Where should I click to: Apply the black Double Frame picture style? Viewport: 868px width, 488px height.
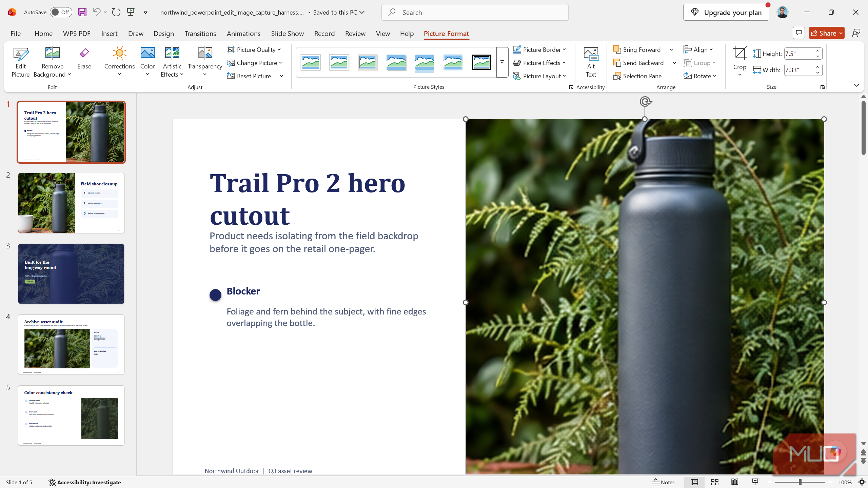pos(481,62)
